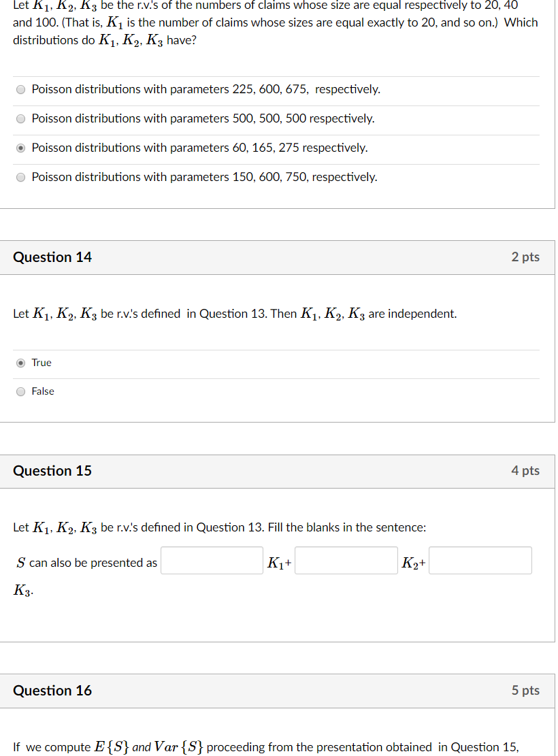Click the second blank before K2
This screenshot has height=756, width=558.
[x=346, y=560]
